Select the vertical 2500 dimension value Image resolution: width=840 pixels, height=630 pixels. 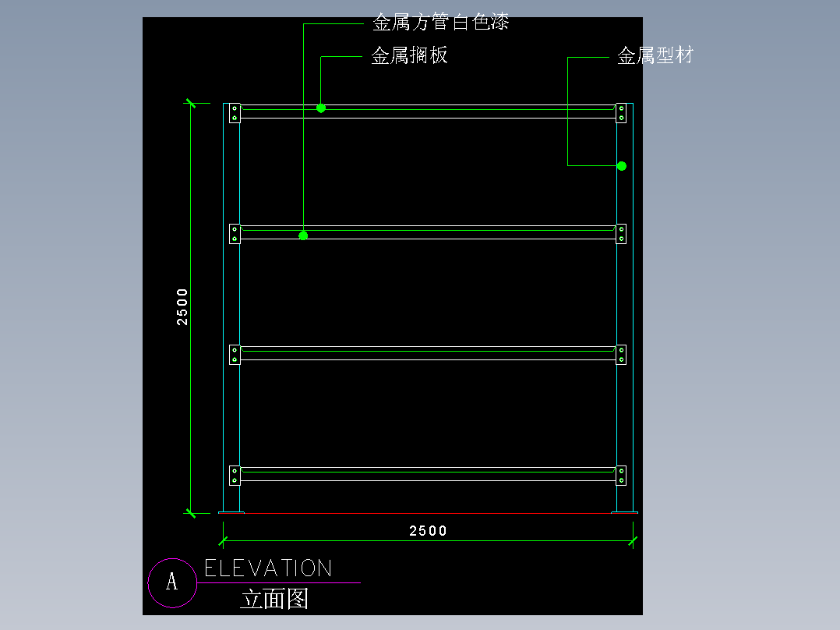182,306
